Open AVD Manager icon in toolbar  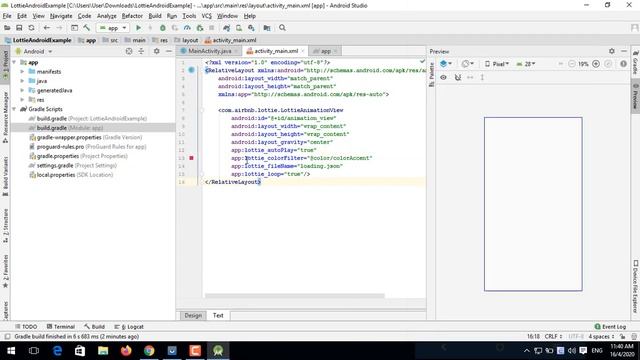coord(239,28)
